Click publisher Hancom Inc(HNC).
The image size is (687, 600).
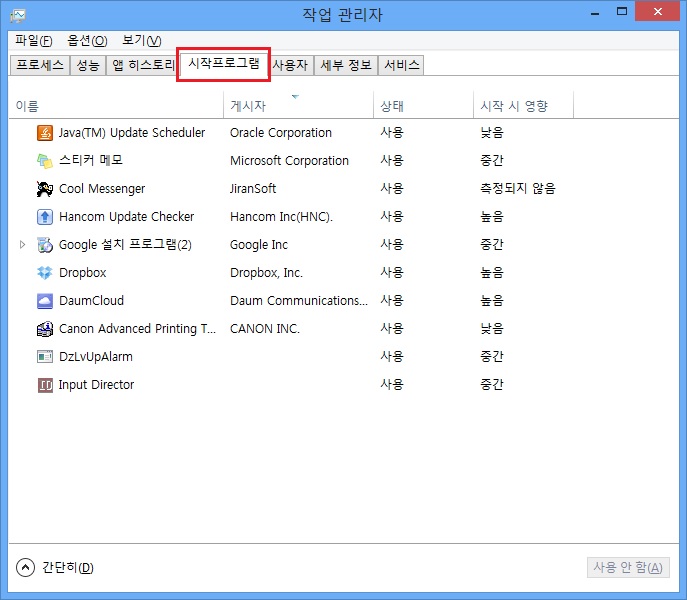point(281,217)
